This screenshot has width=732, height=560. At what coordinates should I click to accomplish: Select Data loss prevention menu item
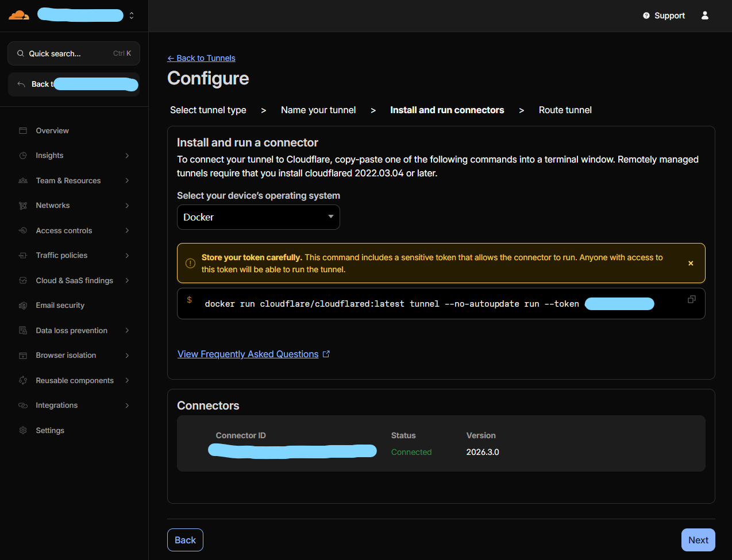pyautogui.click(x=71, y=331)
